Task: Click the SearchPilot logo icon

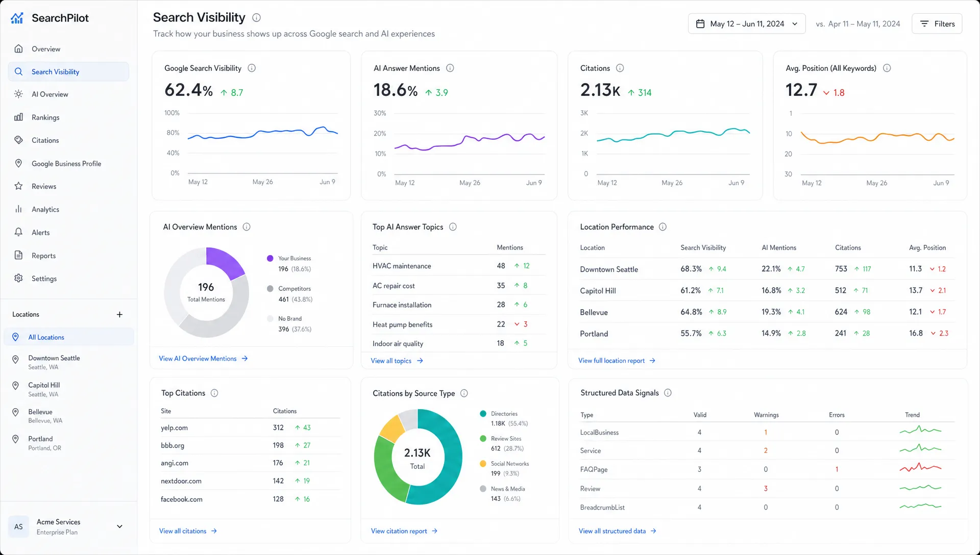Action: point(17,18)
